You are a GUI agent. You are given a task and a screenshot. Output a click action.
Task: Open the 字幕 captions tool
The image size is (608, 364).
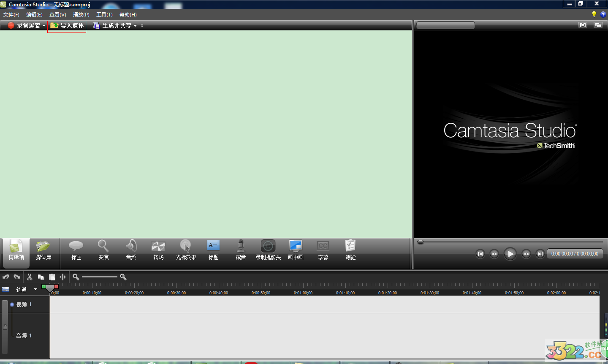[x=323, y=250]
